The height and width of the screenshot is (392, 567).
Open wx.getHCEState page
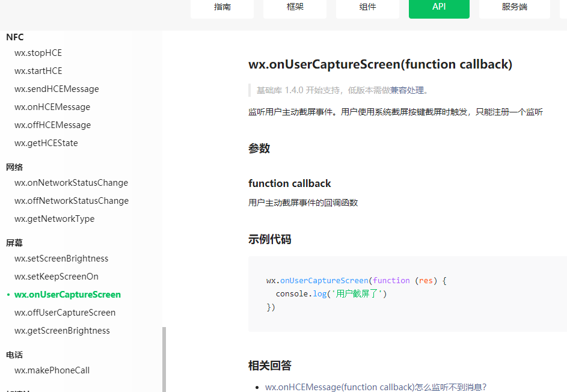click(46, 143)
